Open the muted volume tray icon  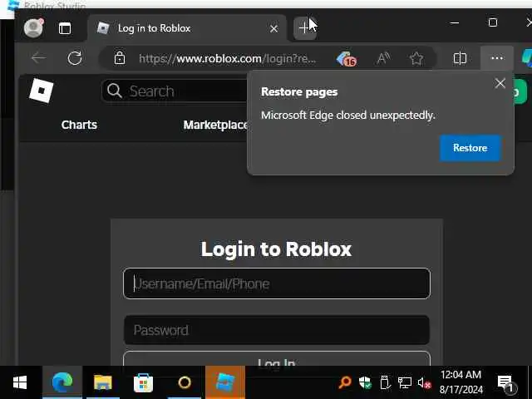point(424,383)
